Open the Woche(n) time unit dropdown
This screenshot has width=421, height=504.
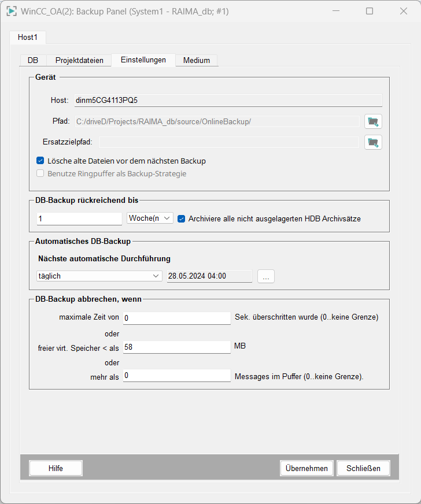[x=150, y=218]
